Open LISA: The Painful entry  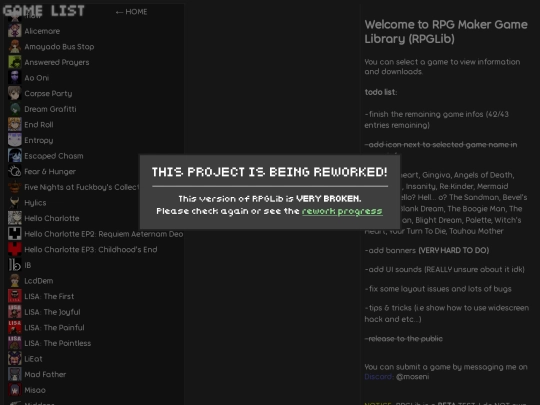(x=54, y=328)
